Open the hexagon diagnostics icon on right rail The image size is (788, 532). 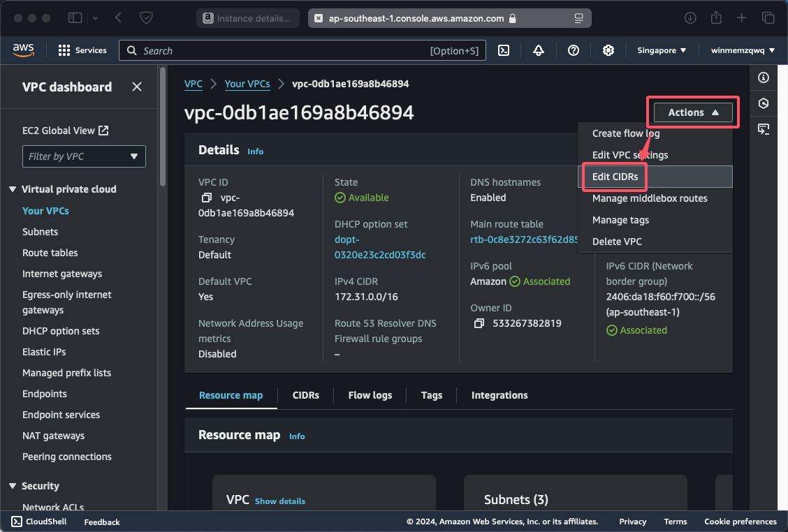pos(764,103)
